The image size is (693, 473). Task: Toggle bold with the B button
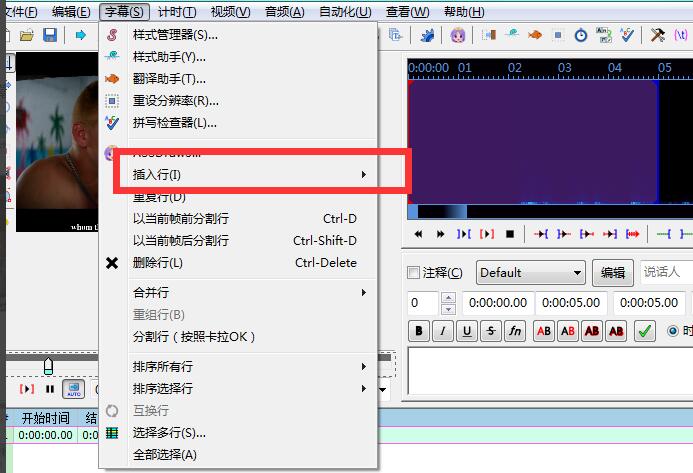tap(419, 331)
